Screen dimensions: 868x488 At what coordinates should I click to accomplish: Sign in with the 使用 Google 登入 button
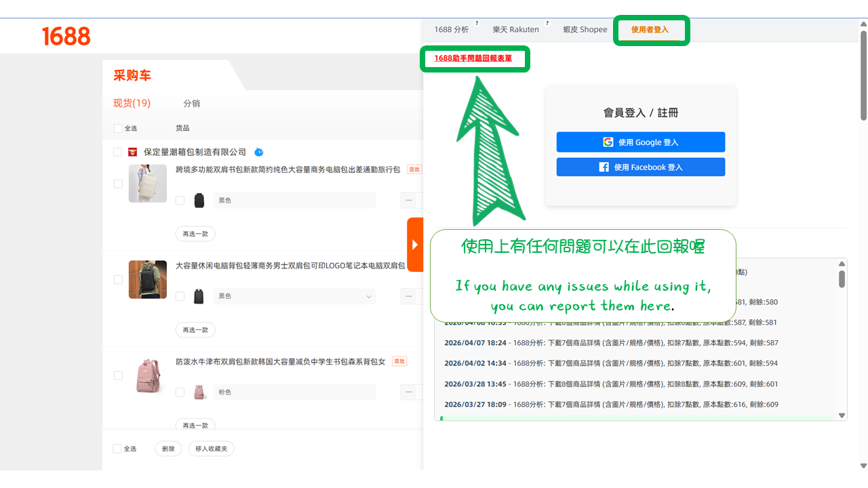[641, 142]
